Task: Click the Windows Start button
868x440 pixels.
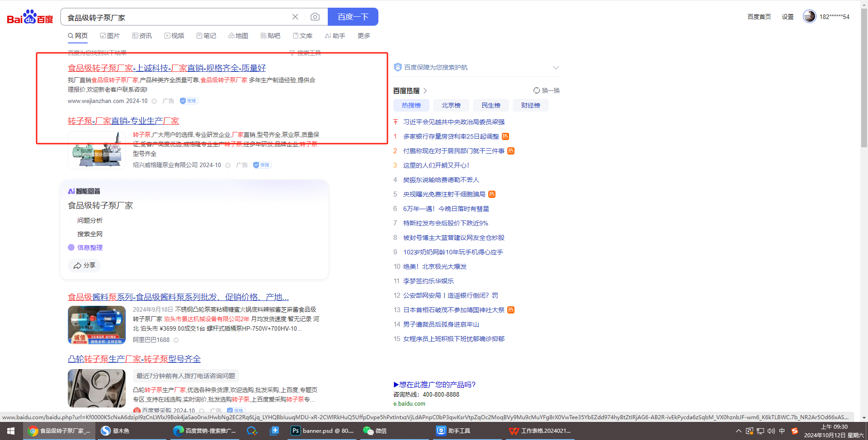Action: coord(11,431)
